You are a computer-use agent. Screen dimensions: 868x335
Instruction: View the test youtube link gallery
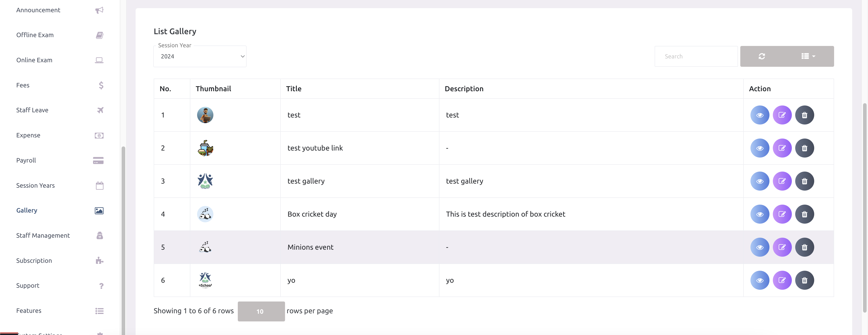point(759,148)
